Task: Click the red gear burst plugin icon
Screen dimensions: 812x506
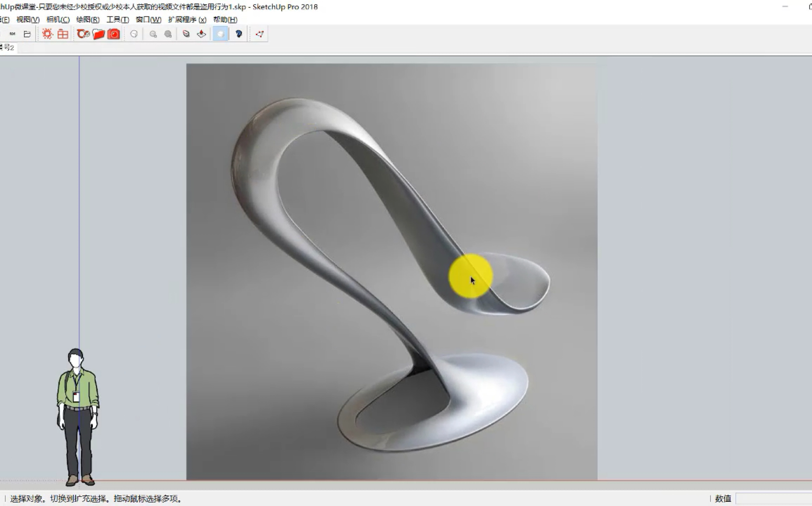Action: [x=47, y=34]
